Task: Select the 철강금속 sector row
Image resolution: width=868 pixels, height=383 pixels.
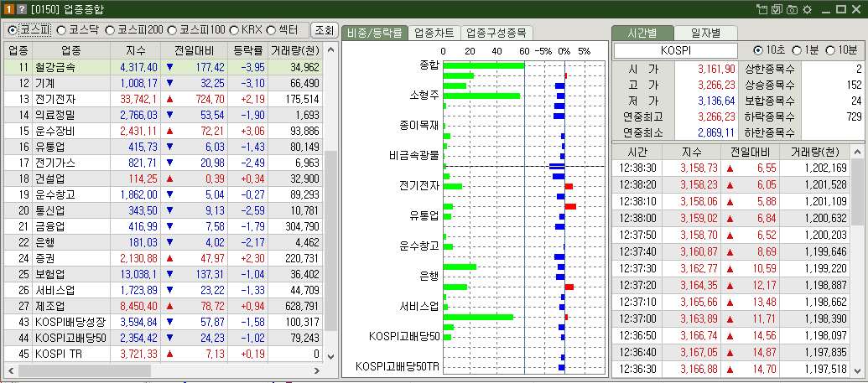Action: coord(164,68)
